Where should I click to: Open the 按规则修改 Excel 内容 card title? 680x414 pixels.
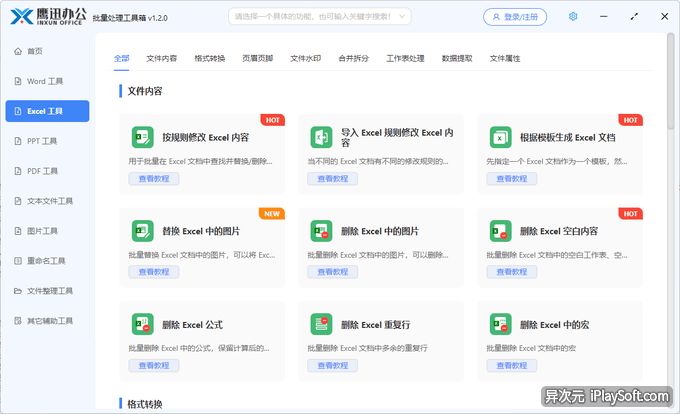coord(206,137)
